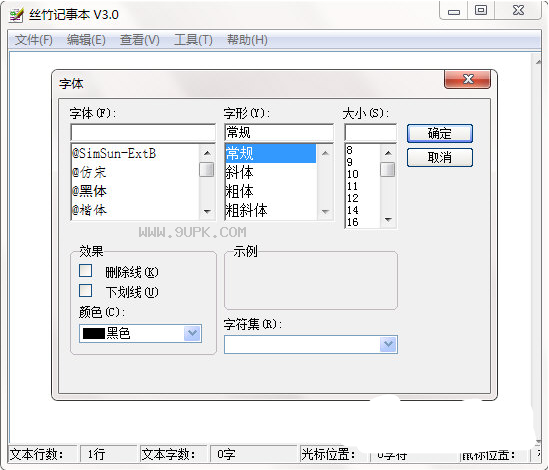Click main editor scrollbar up arrow
This screenshot has width=549, height=470.
coord(538,62)
